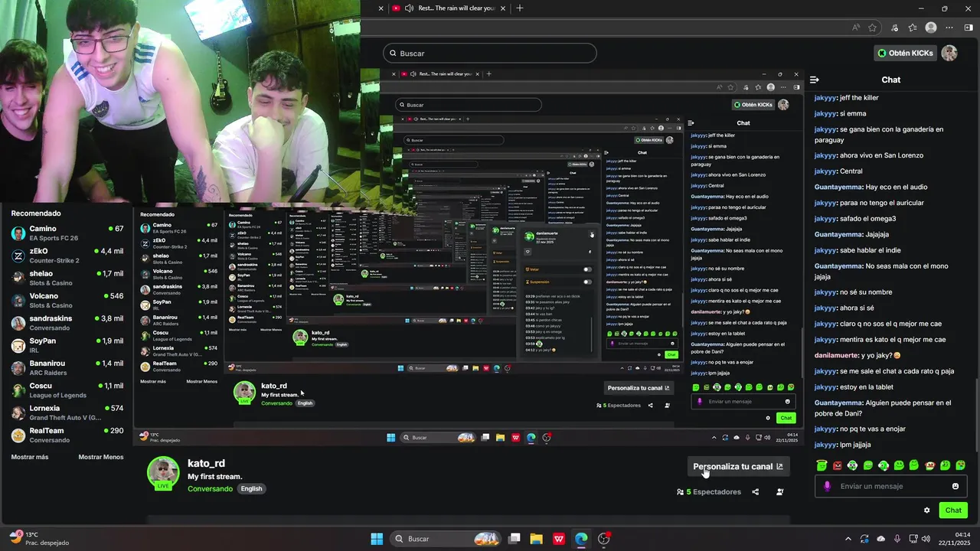Screen dimensions: 980x551
Task: Open the weather widget showing 13°C
Action: (38, 539)
